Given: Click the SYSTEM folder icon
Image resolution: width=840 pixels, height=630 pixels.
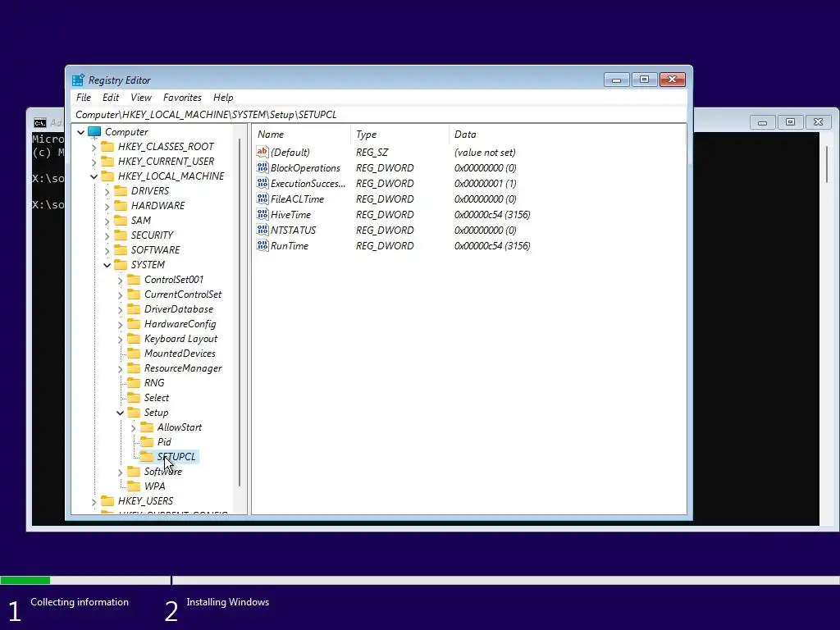Looking at the screenshot, I should click(121, 265).
